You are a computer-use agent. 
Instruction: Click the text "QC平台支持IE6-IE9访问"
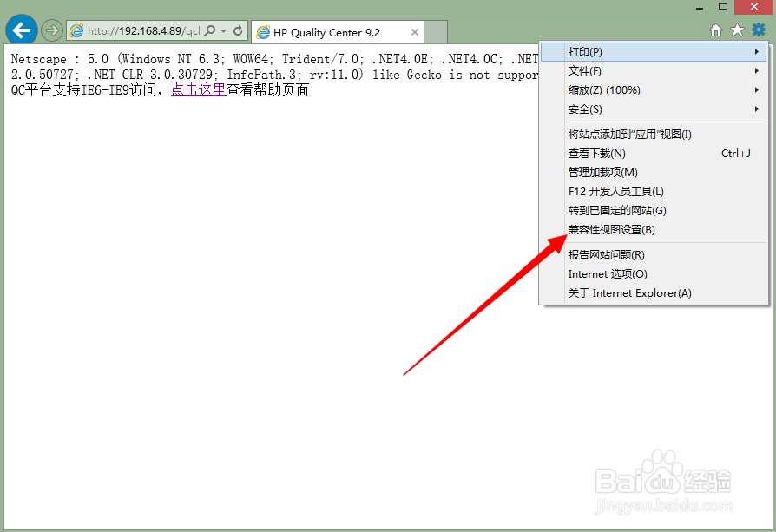(x=83, y=89)
